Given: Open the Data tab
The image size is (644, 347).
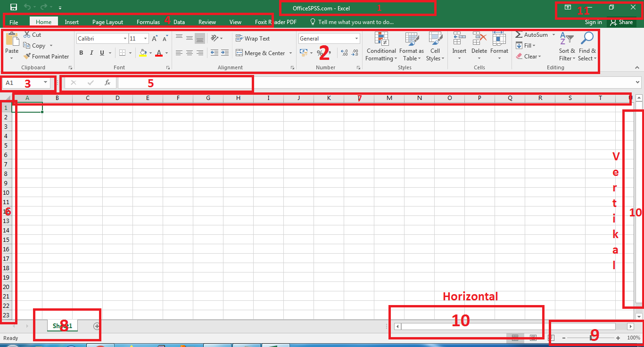Looking at the screenshot, I should 179,22.
